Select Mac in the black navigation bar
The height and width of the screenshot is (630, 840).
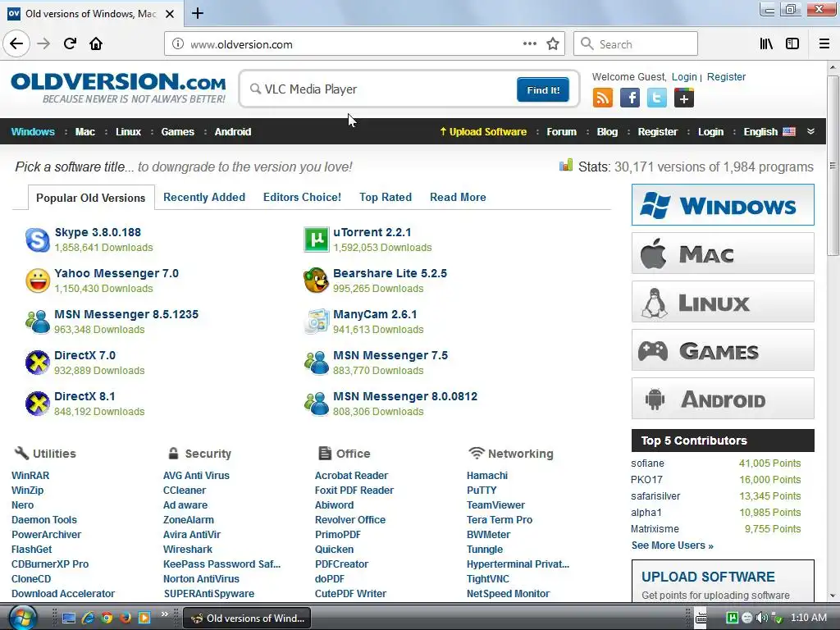click(x=85, y=132)
